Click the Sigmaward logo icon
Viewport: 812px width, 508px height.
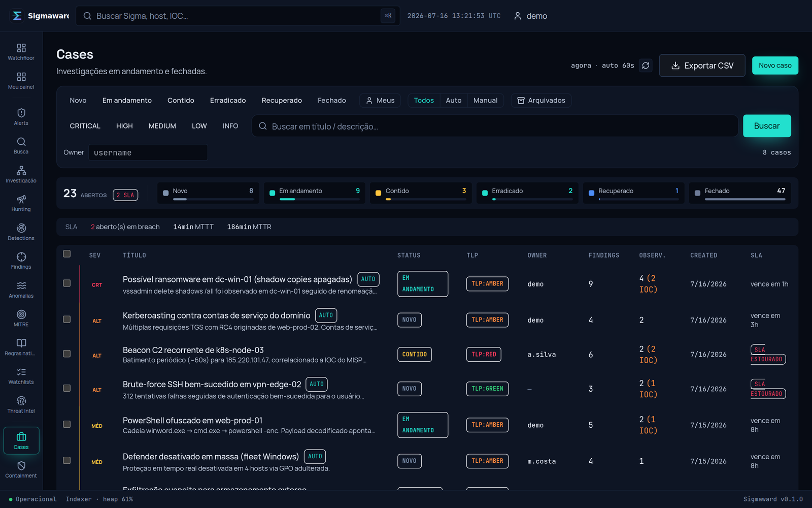click(x=17, y=16)
